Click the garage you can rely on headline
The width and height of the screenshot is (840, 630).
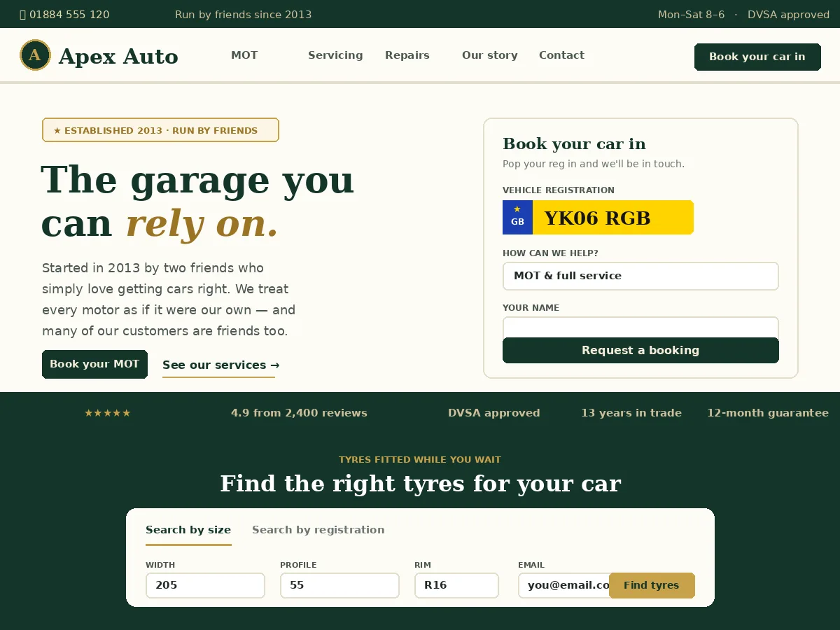197,202
